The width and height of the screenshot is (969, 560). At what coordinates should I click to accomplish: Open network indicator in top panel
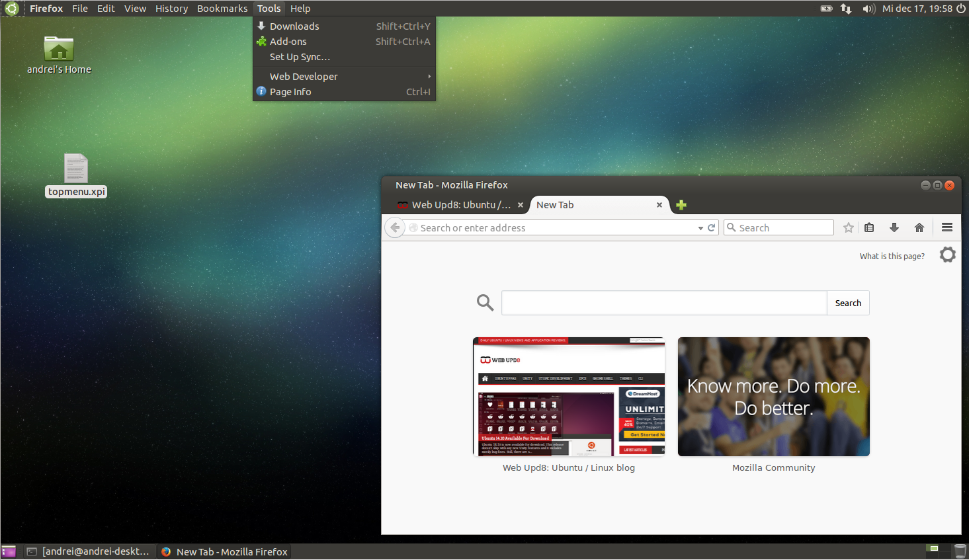coord(846,9)
